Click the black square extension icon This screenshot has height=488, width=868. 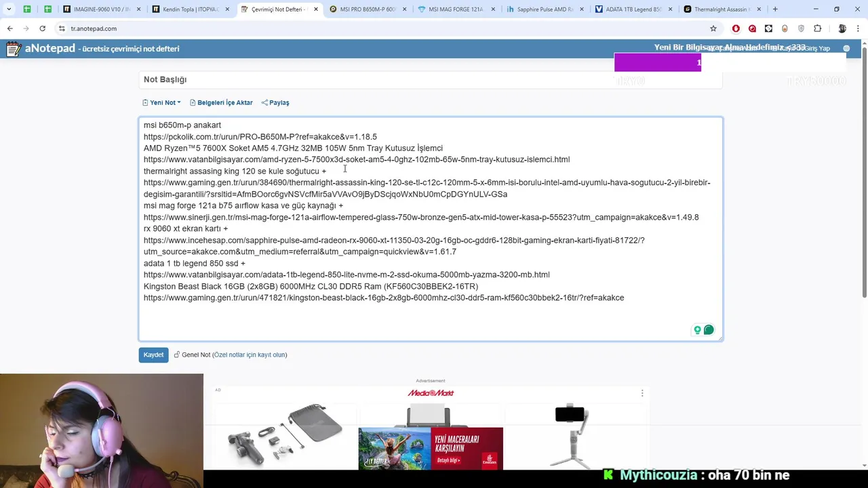768,28
